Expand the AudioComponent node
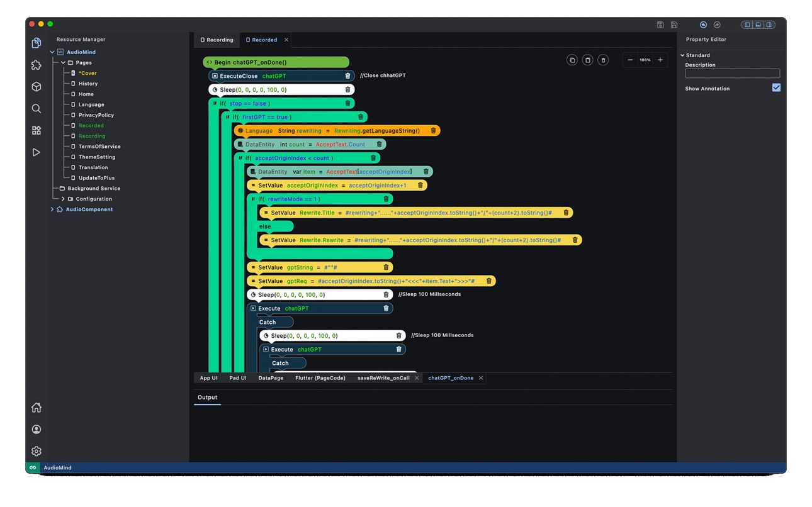 [52, 209]
